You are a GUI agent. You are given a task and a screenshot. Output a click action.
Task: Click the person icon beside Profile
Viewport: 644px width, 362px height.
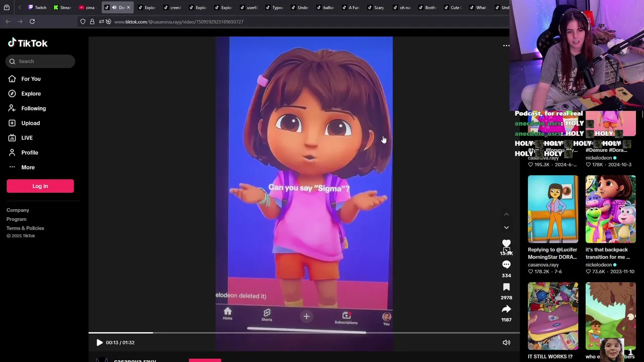click(x=12, y=152)
